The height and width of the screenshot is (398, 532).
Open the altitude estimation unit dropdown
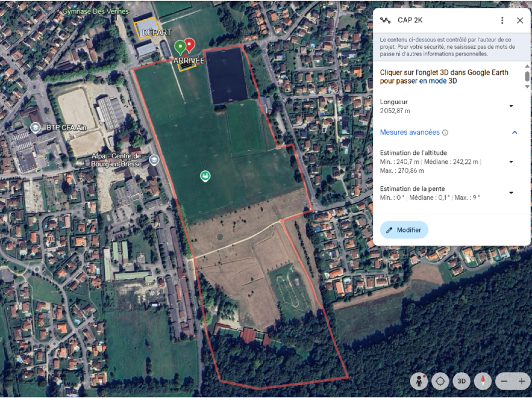511,162
